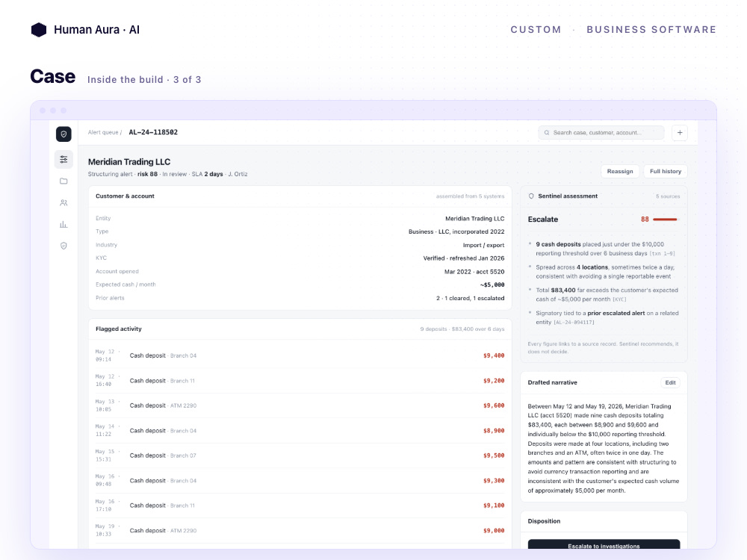
Task: Click the magnifier icon in search box
Action: click(x=547, y=133)
